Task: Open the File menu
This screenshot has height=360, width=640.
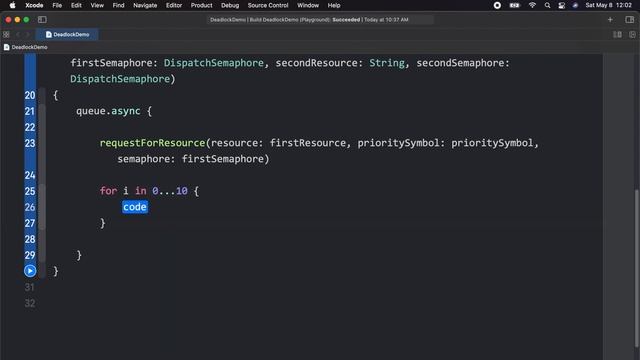Action: click(x=57, y=5)
